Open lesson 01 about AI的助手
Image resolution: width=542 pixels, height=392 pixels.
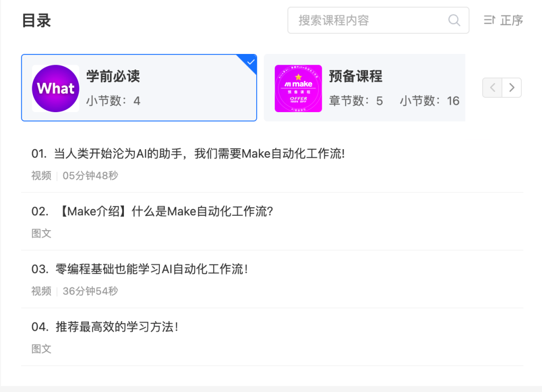click(188, 154)
